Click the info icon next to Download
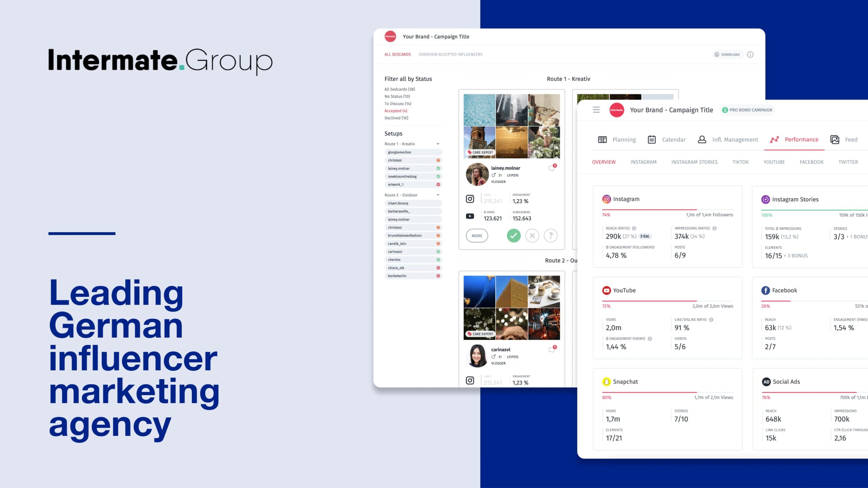This screenshot has height=488, width=868. pos(750,55)
